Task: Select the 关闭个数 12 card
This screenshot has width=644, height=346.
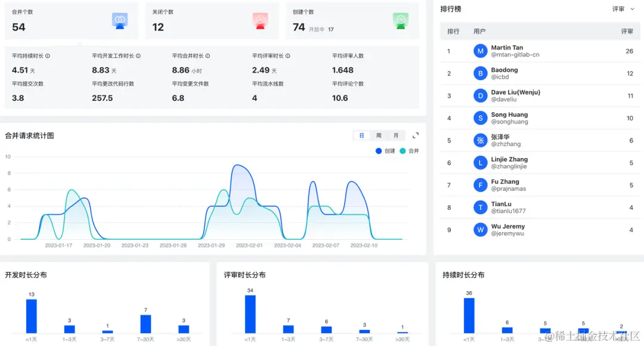Action: (212, 21)
